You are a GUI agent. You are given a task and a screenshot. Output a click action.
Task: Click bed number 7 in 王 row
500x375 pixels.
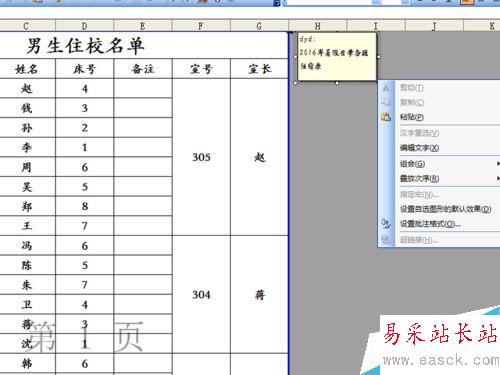click(x=85, y=226)
